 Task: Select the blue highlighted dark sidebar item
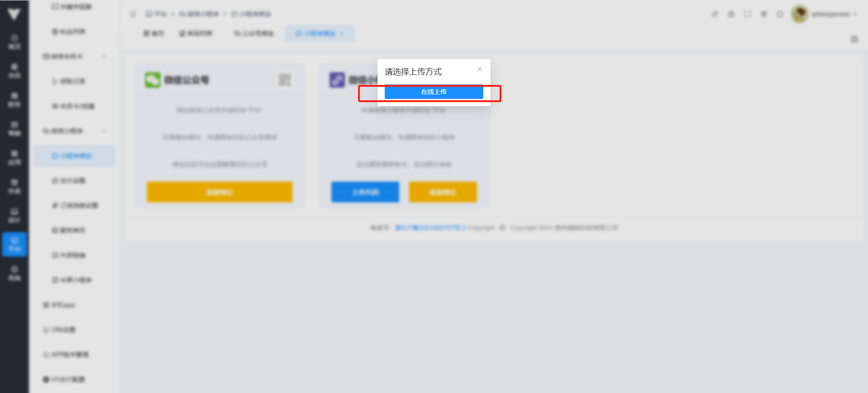click(14, 244)
